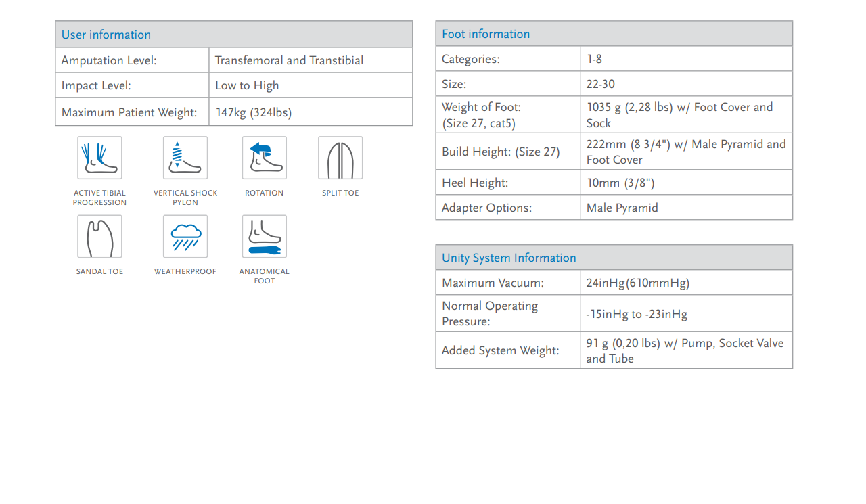Click the Weatherproof rain cloud icon

coord(185,236)
